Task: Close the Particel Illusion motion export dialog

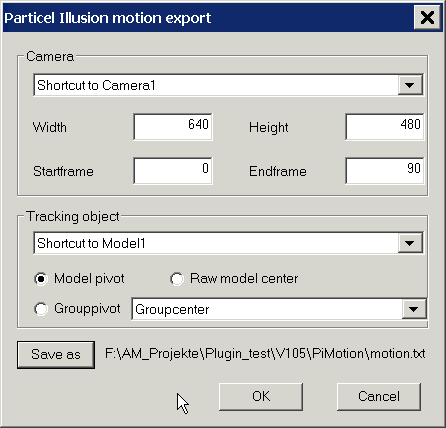Action: pos(427,17)
